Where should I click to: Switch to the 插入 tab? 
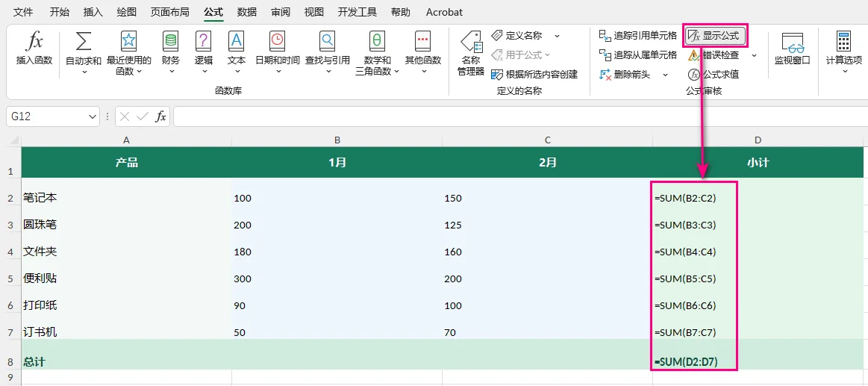93,12
